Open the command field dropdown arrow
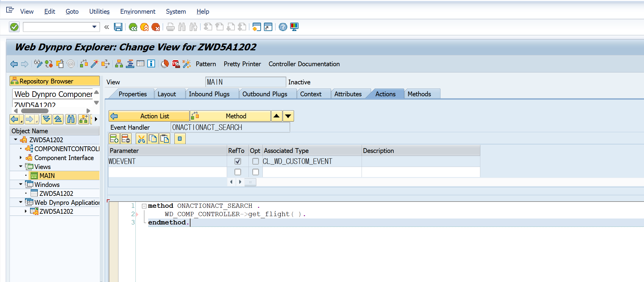The width and height of the screenshot is (644, 282). (94, 27)
